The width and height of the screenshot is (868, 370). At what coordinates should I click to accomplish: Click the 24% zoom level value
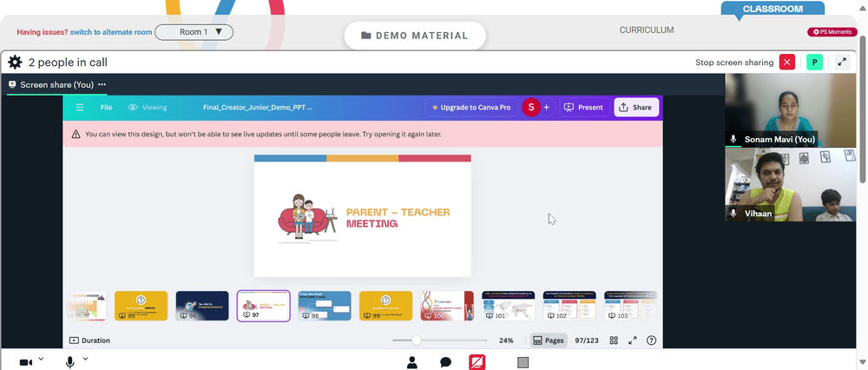point(506,340)
